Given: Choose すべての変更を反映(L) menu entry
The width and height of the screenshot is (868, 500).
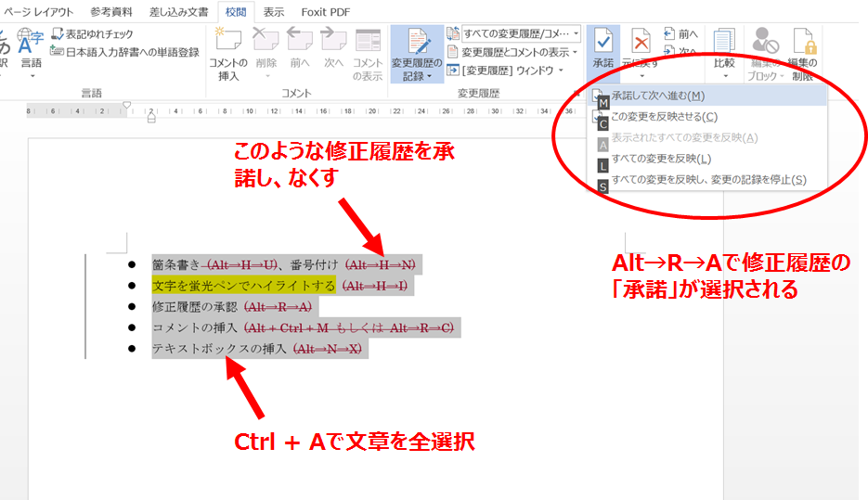Looking at the screenshot, I should pos(707,159).
